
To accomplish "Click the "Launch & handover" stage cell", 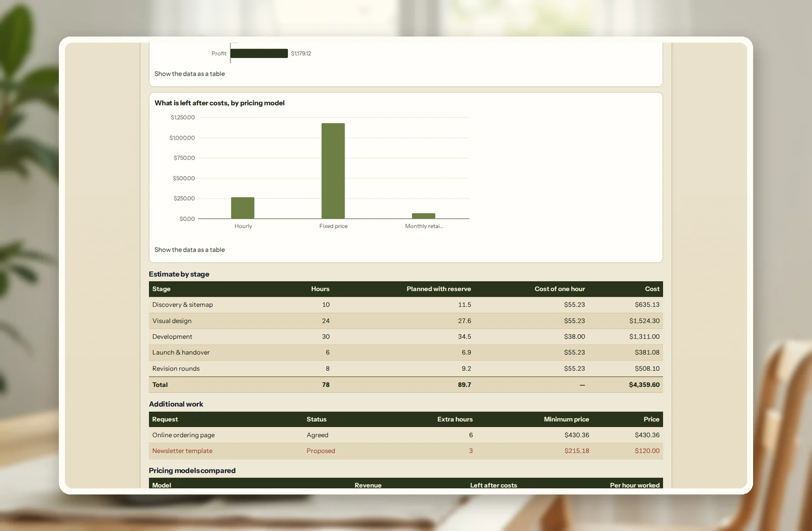I will (x=181, y=352).
